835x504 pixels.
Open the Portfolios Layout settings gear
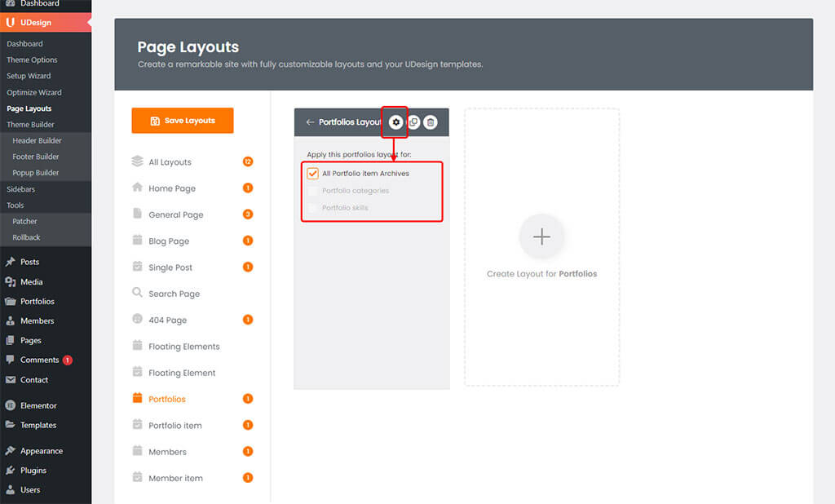point(396,122)
